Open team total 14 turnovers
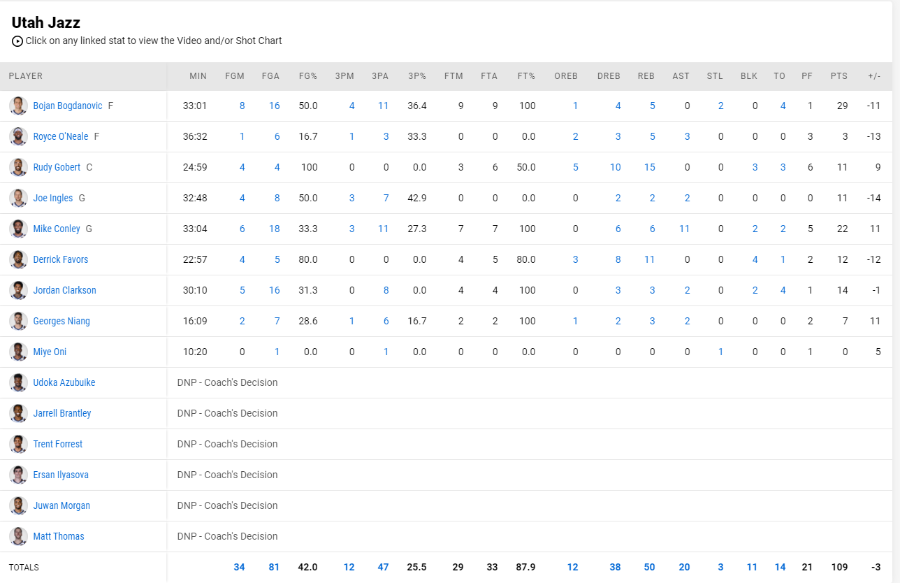Screen dimensions: 900x583 point(780,567)
